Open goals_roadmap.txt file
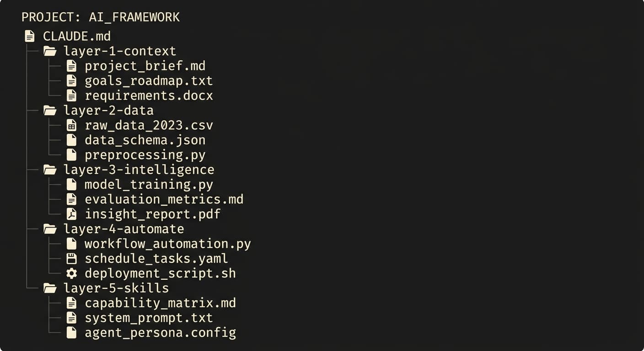The width and height of the screenshot is (644, 351). pos(148,81)
